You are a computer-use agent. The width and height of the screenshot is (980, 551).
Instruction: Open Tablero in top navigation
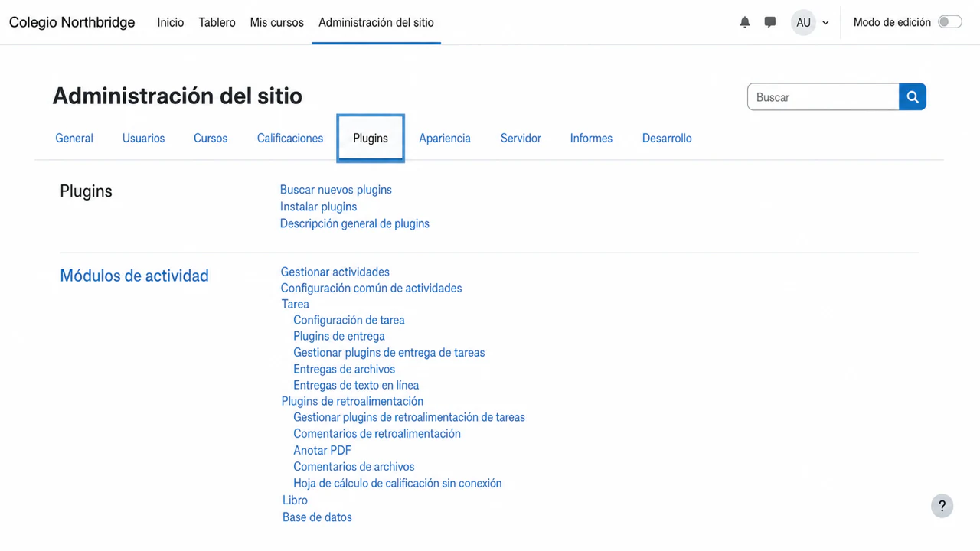(217, 22)
